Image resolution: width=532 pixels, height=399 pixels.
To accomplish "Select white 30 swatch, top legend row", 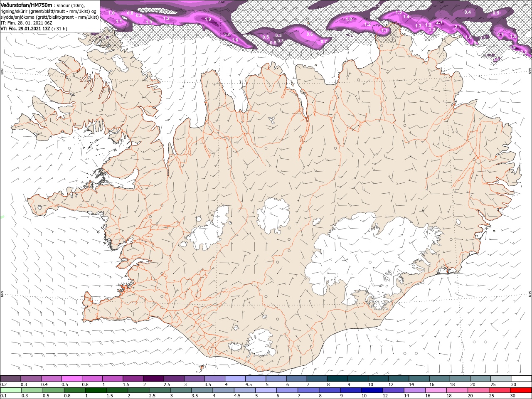I will [521, 378].
